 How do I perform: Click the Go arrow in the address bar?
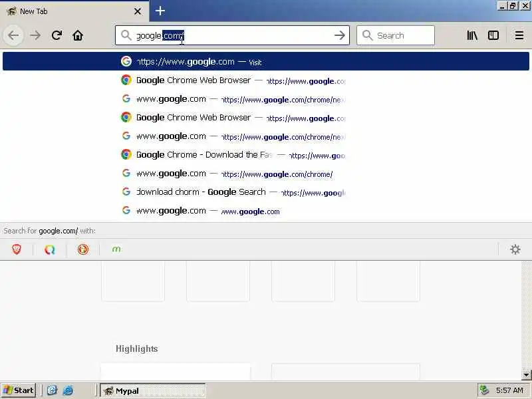click(339, 35)
